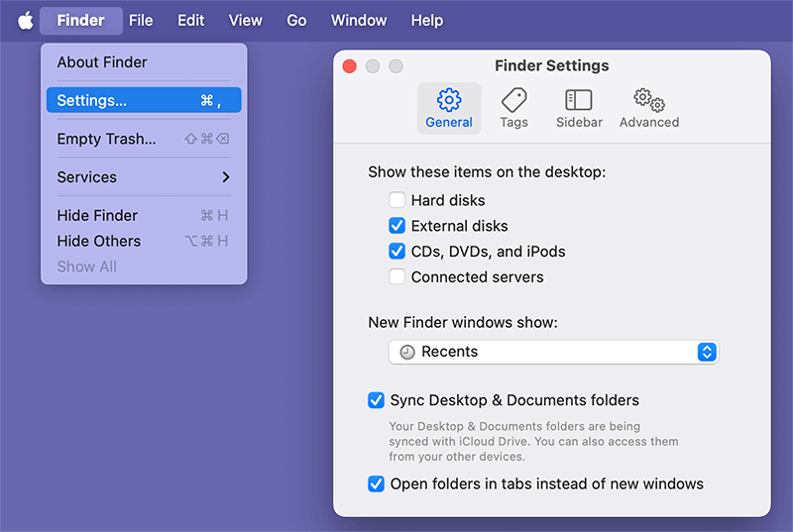Toggle CDs, DVDs, and iPods checkbox
The height and width of the screenshot is (532, 793).
pos(397,251)
